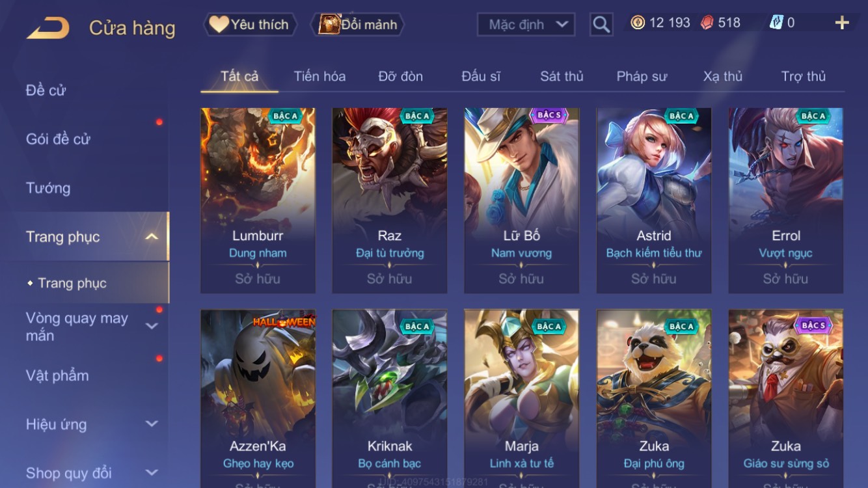868x488 pixels.
Task: Switch to the Pháp sư tab
Action: 642,76
